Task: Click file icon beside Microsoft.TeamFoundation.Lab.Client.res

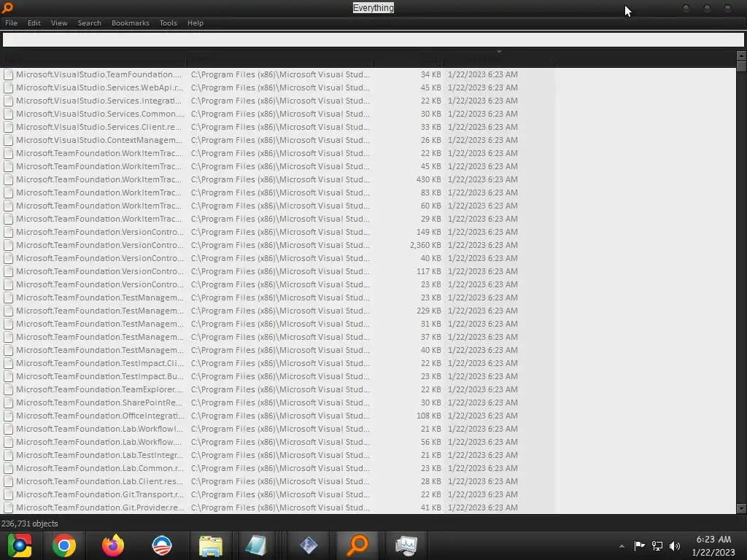Action: (8, 481)
